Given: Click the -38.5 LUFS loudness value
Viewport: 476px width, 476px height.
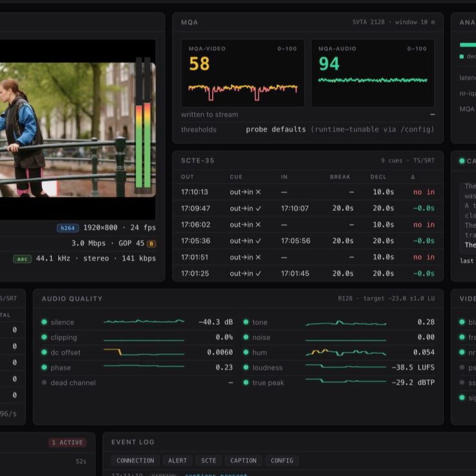Looking at the screenshot, I should coord(413,367).
